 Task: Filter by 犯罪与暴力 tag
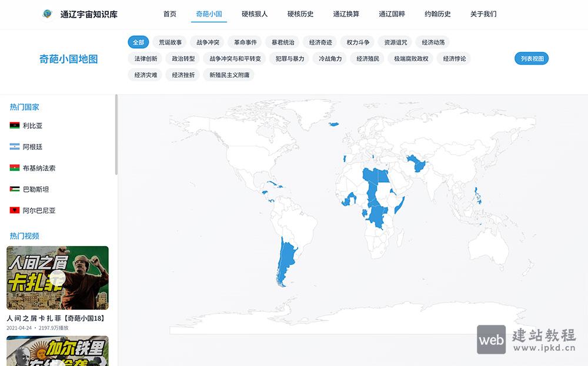click(290, 58)
